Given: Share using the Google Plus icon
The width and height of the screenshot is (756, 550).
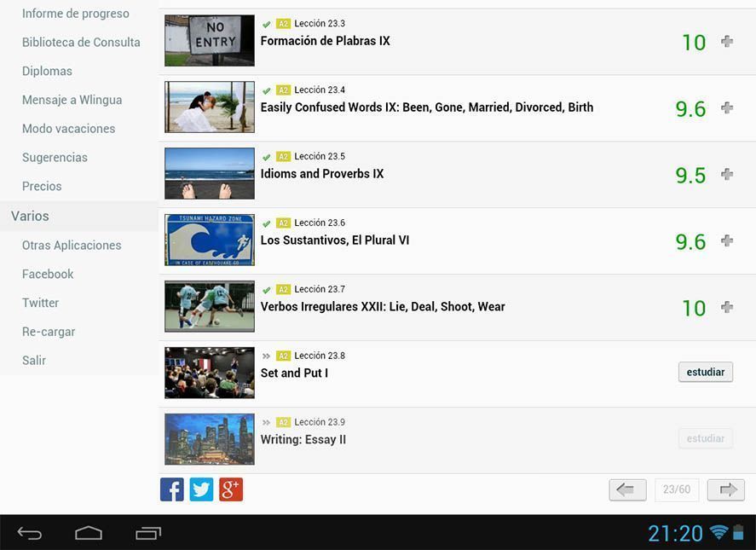Looking at the screenshot, I should 231,489.
